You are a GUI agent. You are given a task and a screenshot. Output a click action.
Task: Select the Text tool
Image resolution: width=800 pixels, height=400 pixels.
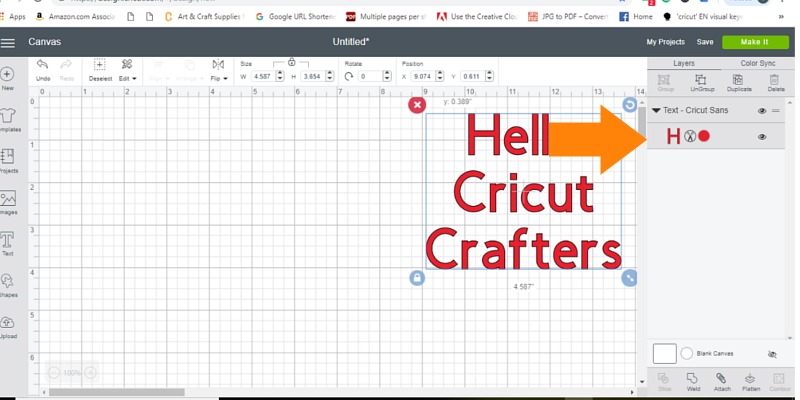coord(8,244)
